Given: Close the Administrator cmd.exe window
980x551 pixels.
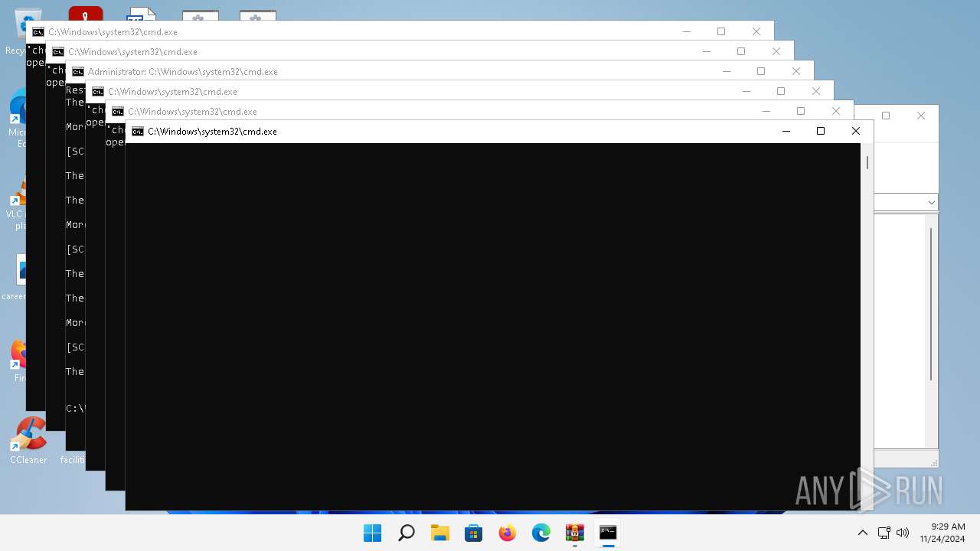Looking at the screenshot, I should point(796,71).
